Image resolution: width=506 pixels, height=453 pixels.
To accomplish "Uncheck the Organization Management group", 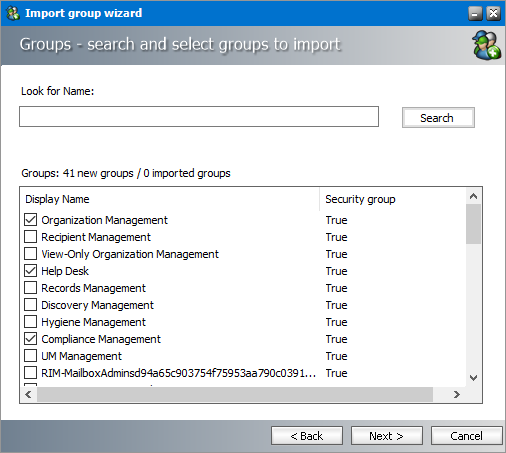I will [31, 220].
